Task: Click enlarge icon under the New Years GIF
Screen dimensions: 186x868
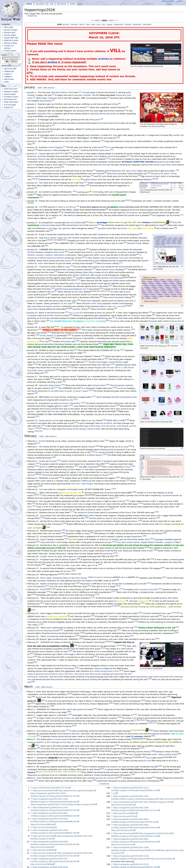Action: 182,124
